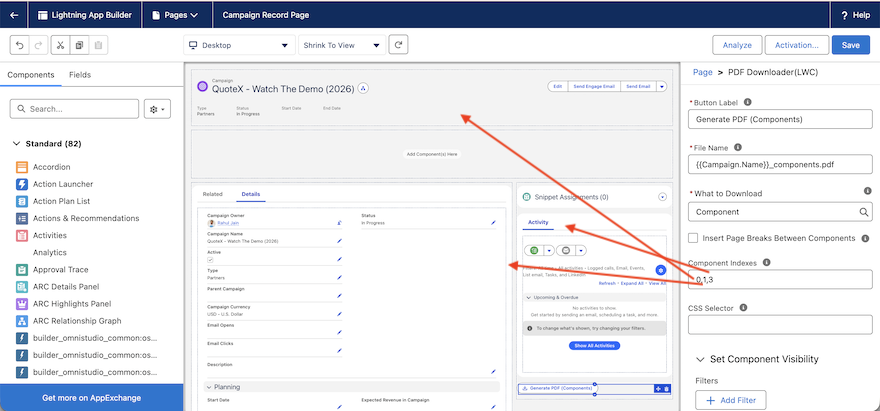
Task: Click the Cut scissors icon
Action: [60, 45]
